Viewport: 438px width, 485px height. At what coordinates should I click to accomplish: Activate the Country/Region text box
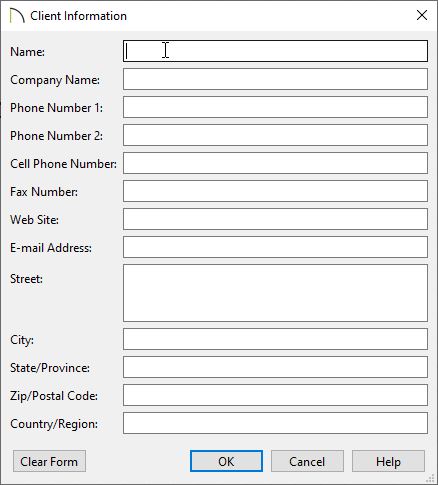tap(275, 423)
